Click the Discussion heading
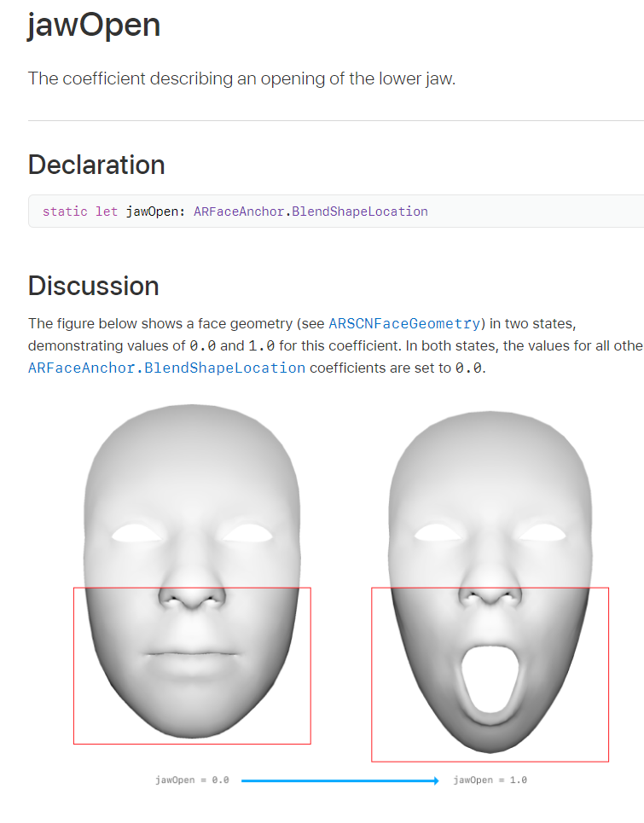This screenshot has width=644, height=823. coord(94,286)
